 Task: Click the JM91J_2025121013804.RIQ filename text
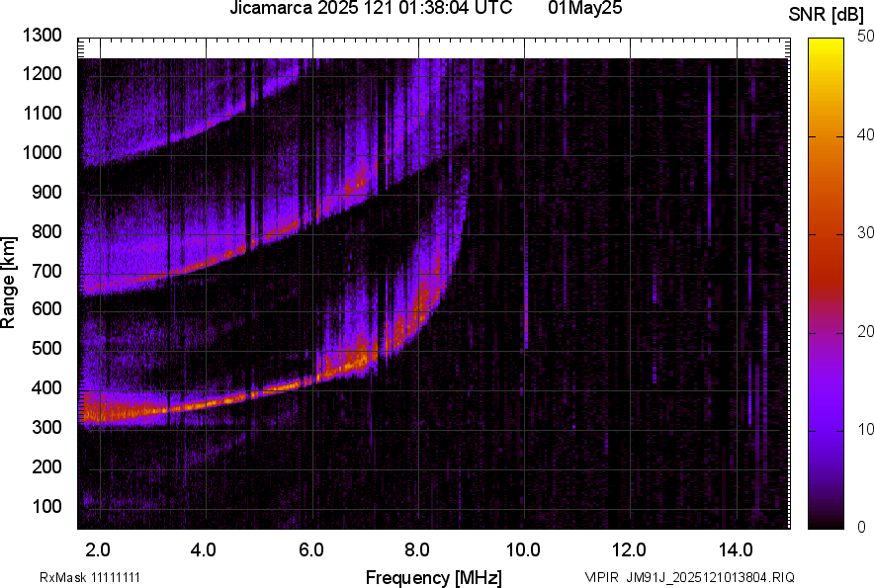click(x=711, y=577)
